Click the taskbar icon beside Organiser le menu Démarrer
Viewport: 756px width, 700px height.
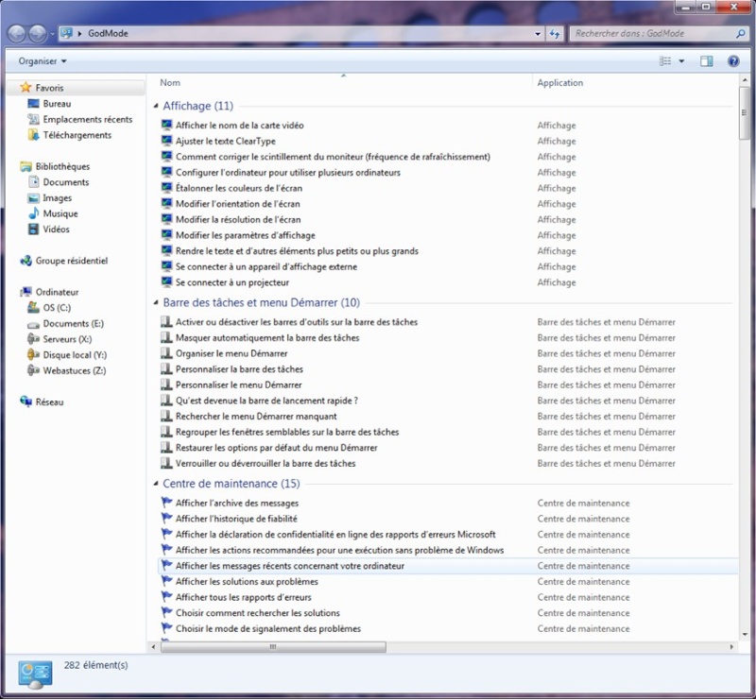(166, 353)
